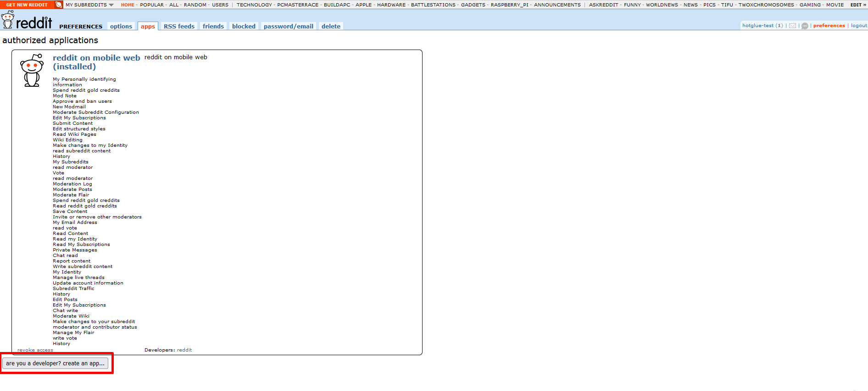868x391 pixels.
Task: Click 'Manage My Flair' permission text
Action: click(73, 333)
